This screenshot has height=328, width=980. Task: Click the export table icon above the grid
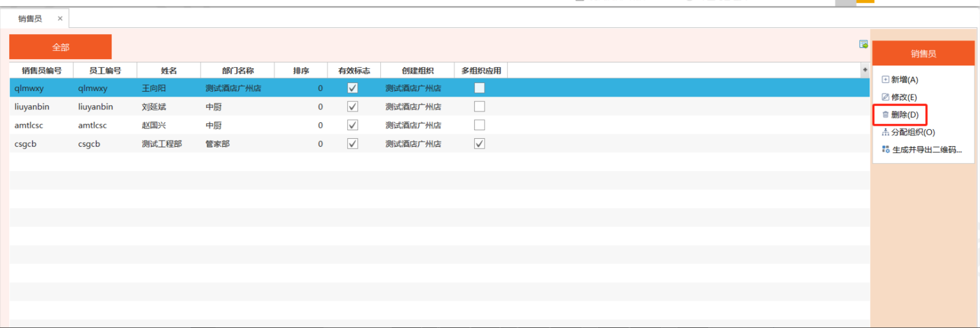click(x=863, y=44)
